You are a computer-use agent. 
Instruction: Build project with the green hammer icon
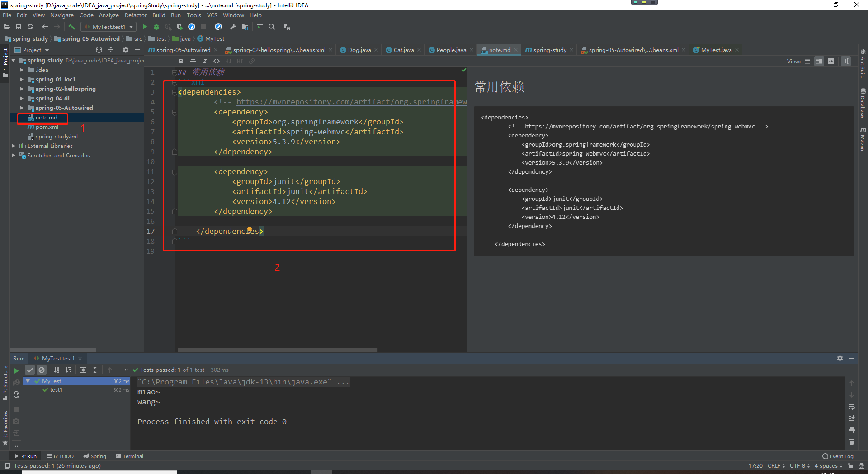(71, 27)
